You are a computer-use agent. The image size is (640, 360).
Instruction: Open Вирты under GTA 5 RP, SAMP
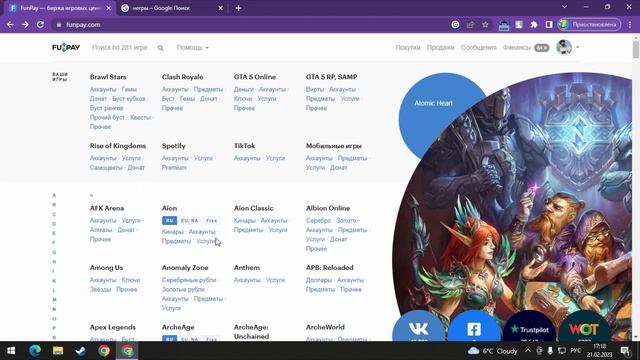point(315,89)
